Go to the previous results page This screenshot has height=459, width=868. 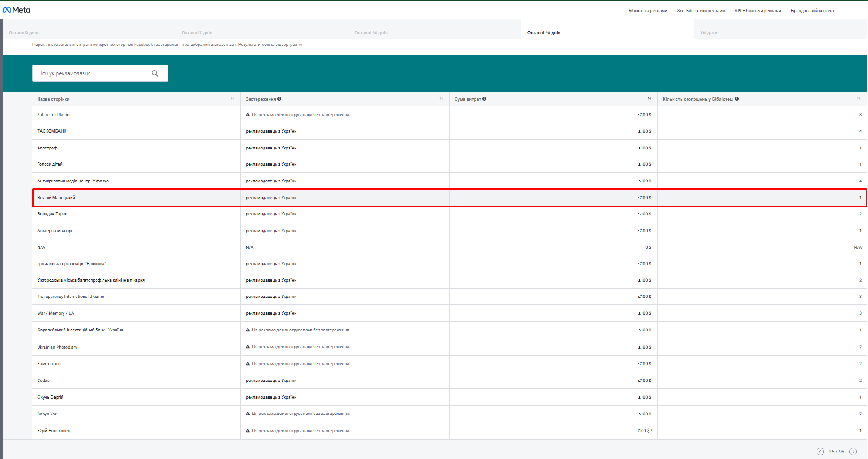point(820,452)
